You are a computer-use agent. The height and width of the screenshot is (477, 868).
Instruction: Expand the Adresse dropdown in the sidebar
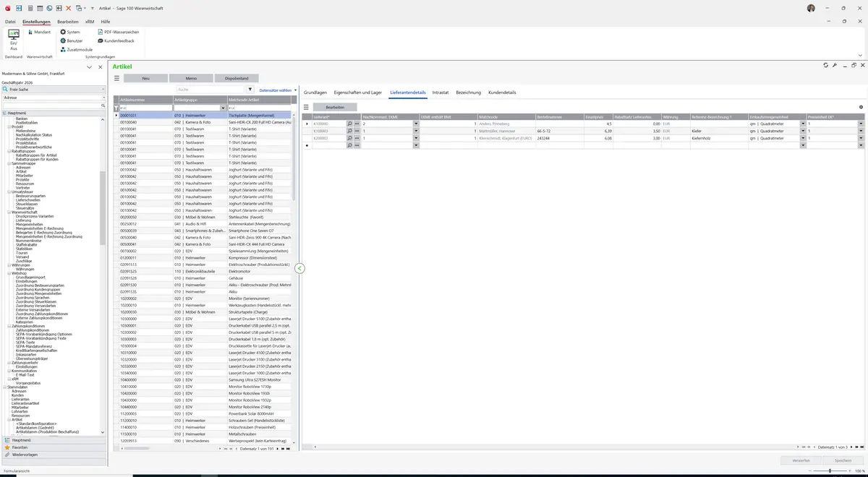(103, 98)
